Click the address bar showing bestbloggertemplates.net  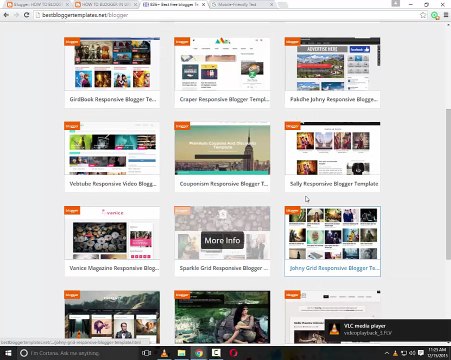pos(227,15)
